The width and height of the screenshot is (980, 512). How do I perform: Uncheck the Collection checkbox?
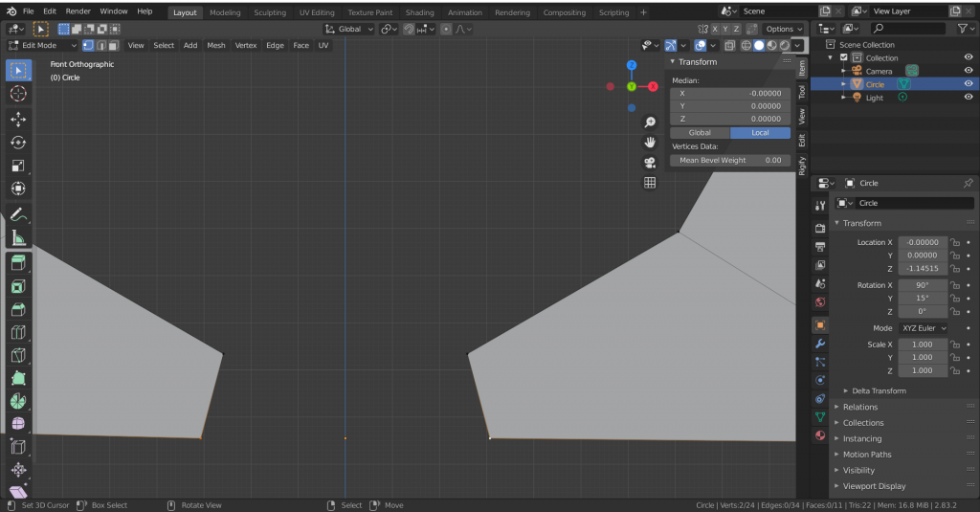tap(844, 57)
